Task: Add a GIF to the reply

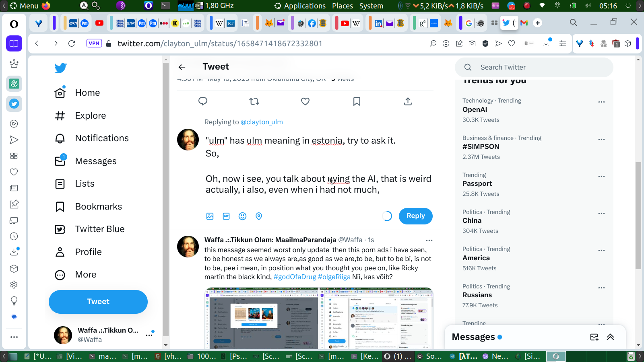Action: (226, 216)
